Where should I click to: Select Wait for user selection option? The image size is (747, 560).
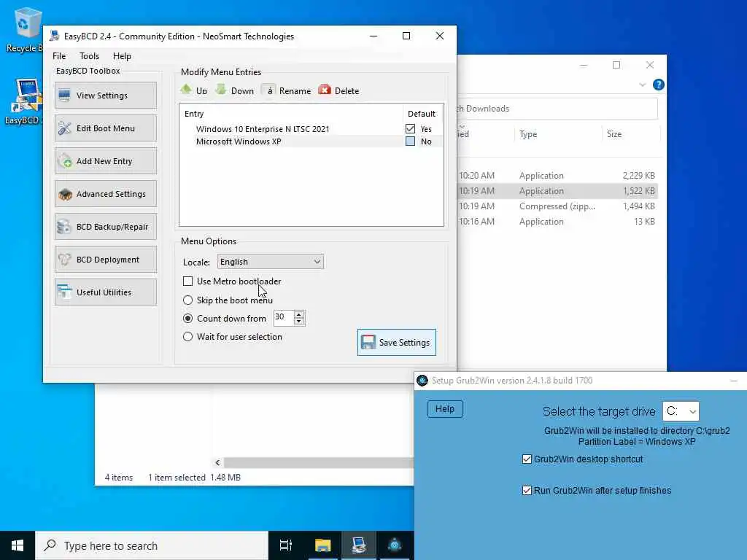click(x=187, y=337)
